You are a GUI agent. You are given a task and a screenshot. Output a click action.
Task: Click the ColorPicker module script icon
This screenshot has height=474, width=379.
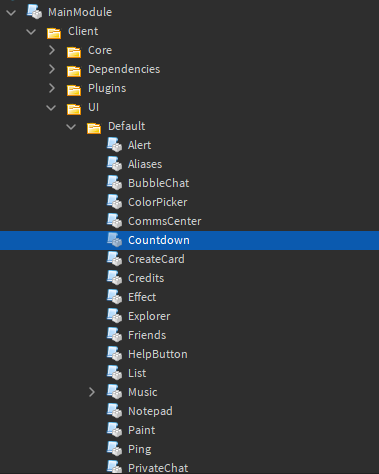(114, 202)
